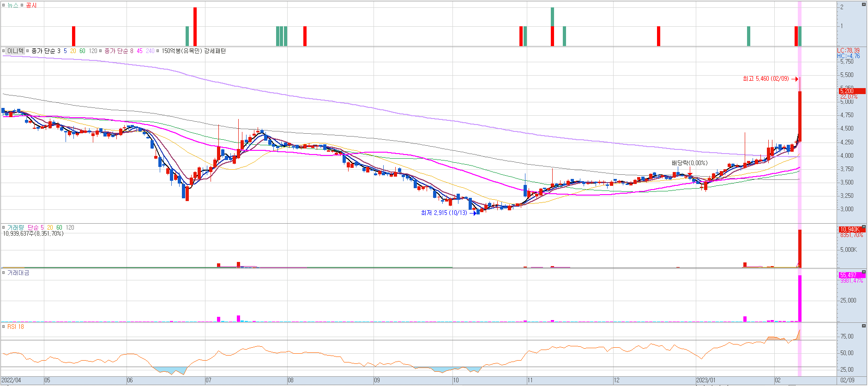The image size is (868, 386).
Task: Select the purple 종가 단순 8 label
Action: (x=119, y=51)
